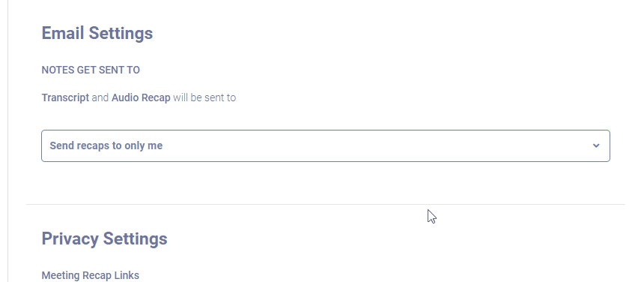Click the Meeting Recap Links label
Screen dimensions: 644x282
(91, 275)
